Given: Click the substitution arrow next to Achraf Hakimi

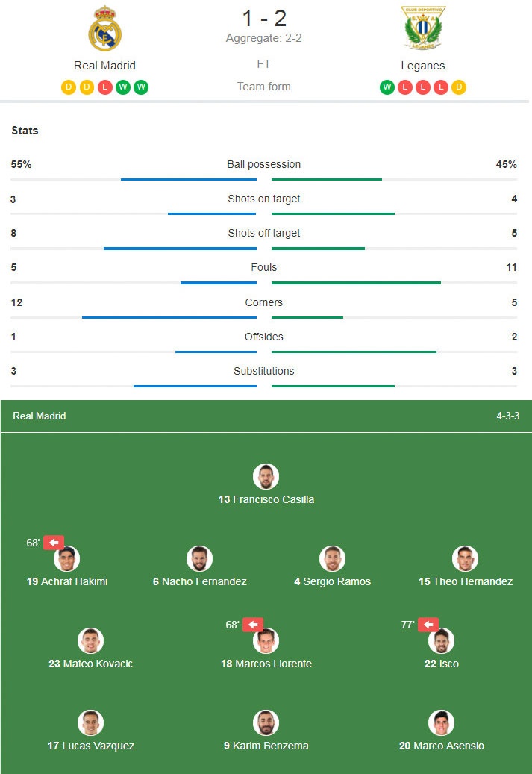Looking at the screenshot, I should [51, 543].
